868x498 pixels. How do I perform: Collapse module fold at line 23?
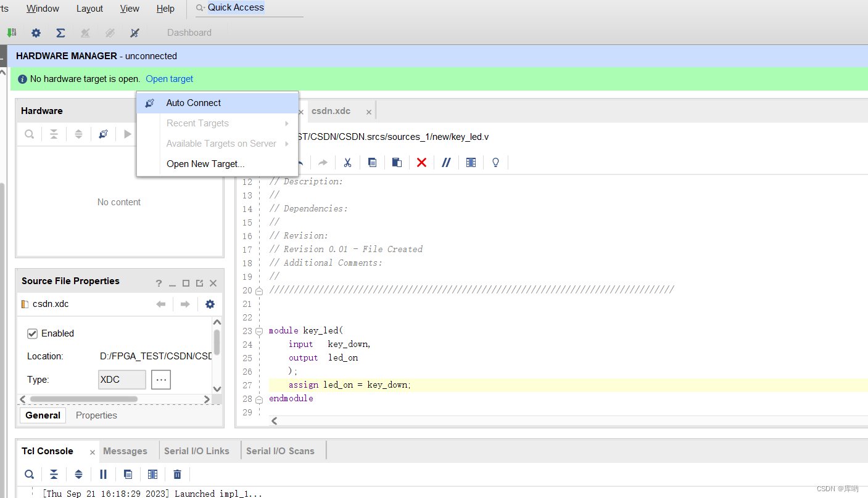coord(259,331)
